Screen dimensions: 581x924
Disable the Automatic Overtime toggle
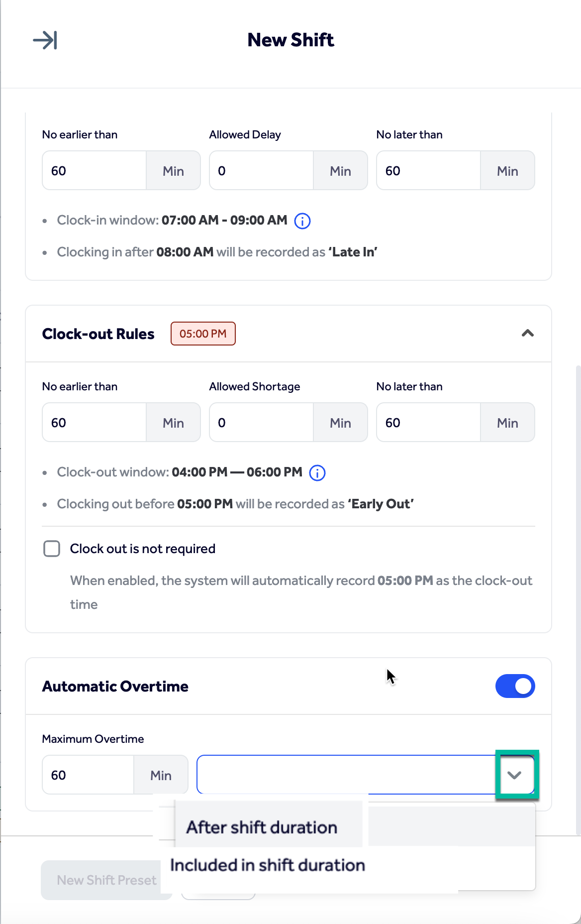click(x=515, y=686)
